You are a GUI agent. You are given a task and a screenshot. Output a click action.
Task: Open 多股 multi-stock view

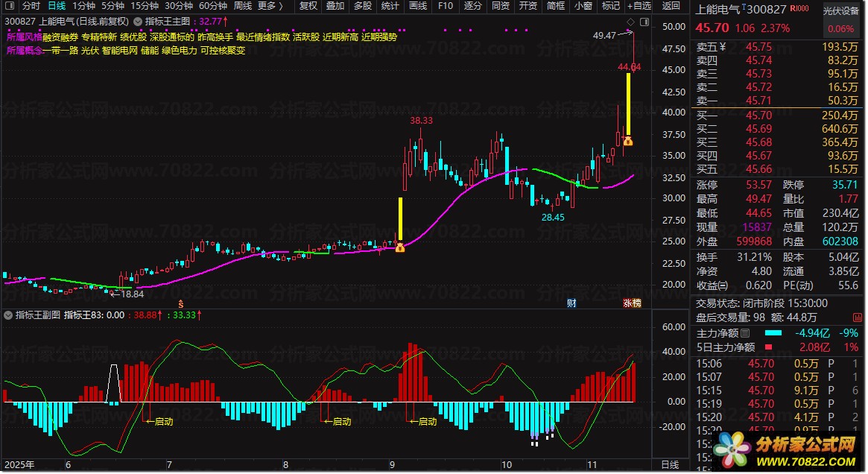pos(363,6)
